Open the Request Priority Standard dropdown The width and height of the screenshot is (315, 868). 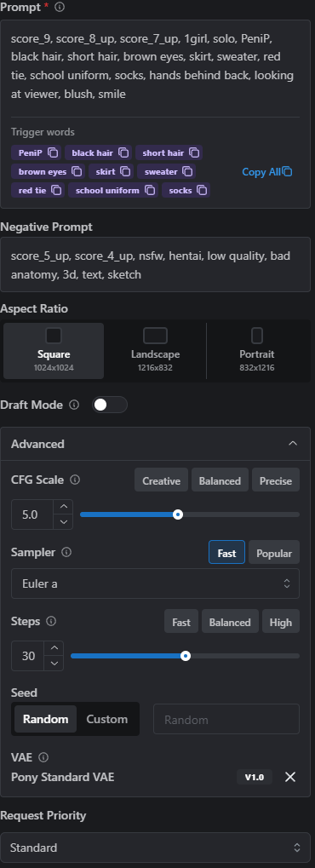155,848
